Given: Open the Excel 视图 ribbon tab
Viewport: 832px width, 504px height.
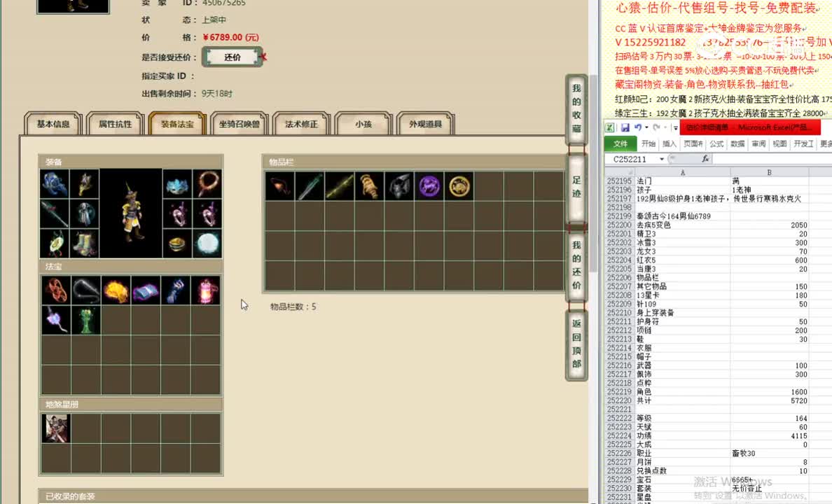Looking at the screenshot, I should (779, 143).
